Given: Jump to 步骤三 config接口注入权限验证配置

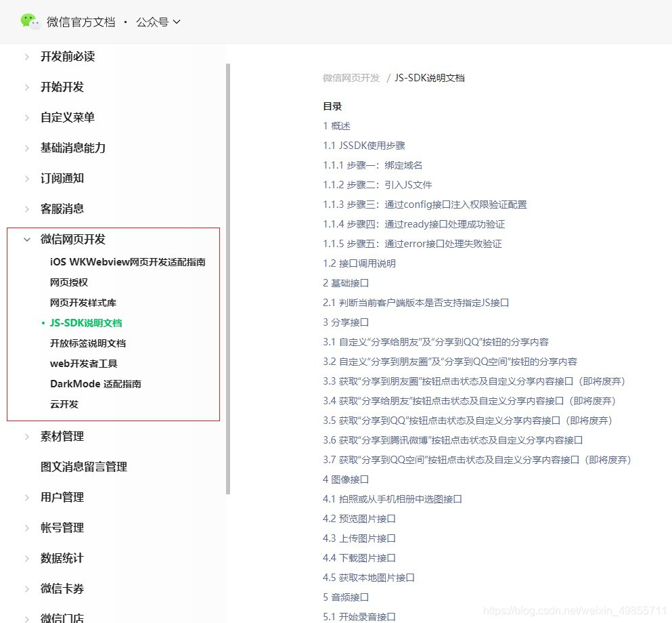Looking at the screenshot, I should (x=425, y=205).
